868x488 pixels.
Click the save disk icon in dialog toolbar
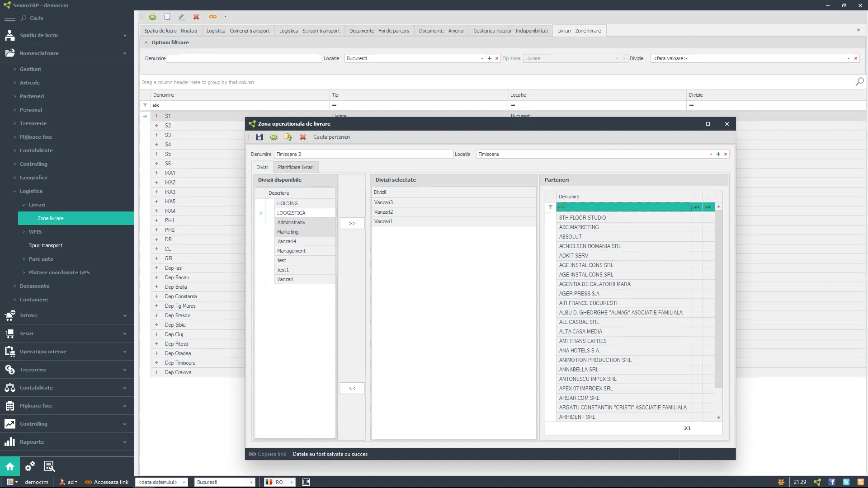(259, 137)
